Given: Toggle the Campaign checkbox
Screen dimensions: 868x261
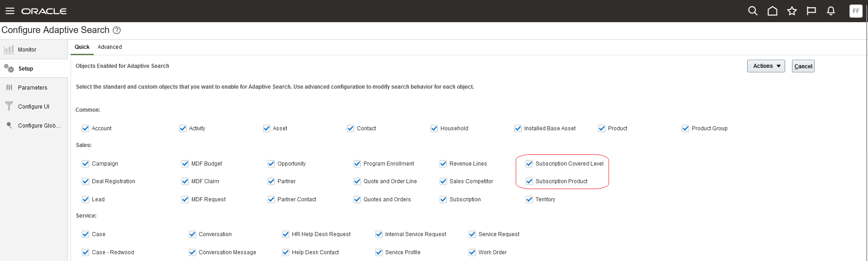Looking at the screenshot, I should click(x=86, y=164).
